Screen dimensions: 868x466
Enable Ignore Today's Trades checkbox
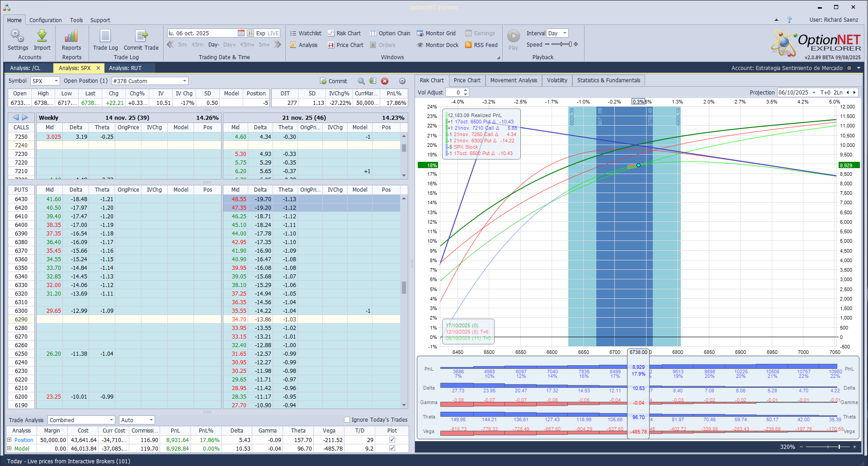click(x=347, y=420)
